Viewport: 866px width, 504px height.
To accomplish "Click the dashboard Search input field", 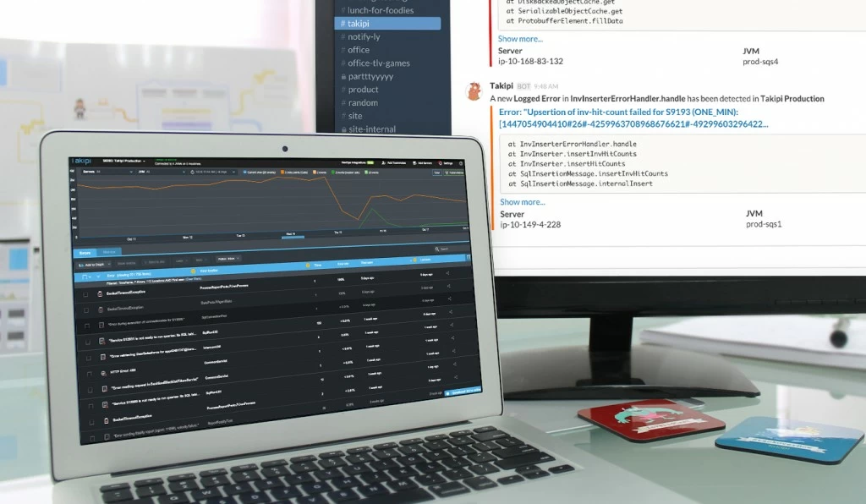I will click(452, 249).
